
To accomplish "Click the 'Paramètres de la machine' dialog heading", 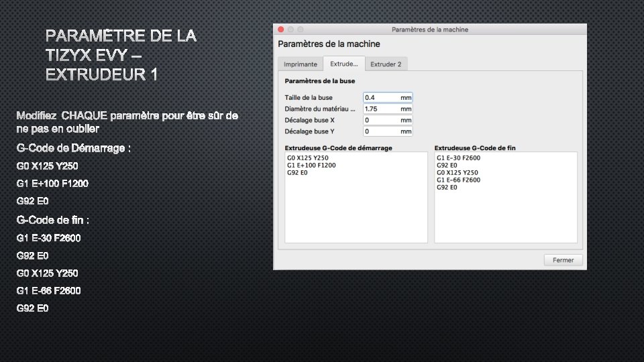I will click(329, 44).
